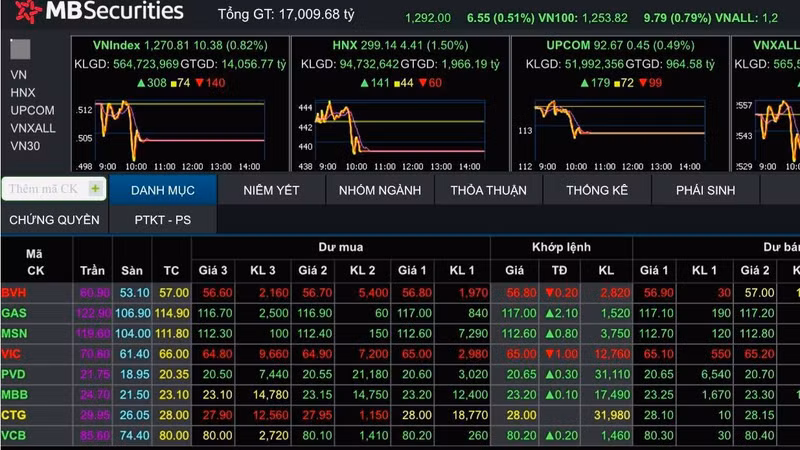This screenshot has height=450, width=800.
Task: Expand the NHÓM NGÀNH menu
Action: pos(379,190)
